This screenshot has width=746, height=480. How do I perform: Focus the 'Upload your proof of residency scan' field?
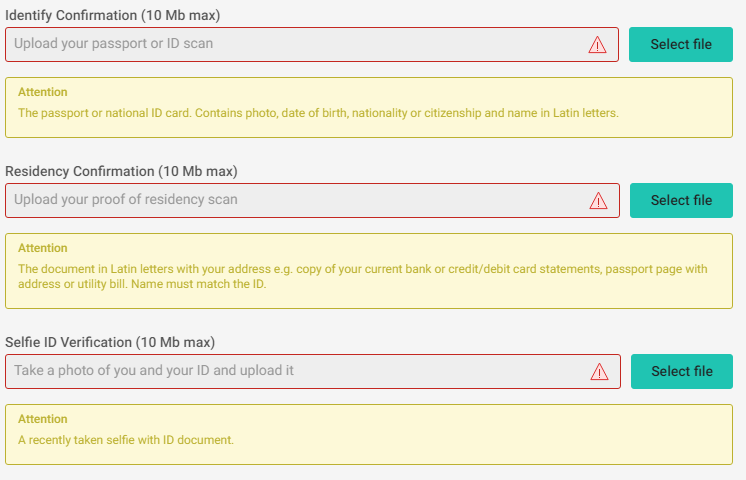(x=313, y=200)
